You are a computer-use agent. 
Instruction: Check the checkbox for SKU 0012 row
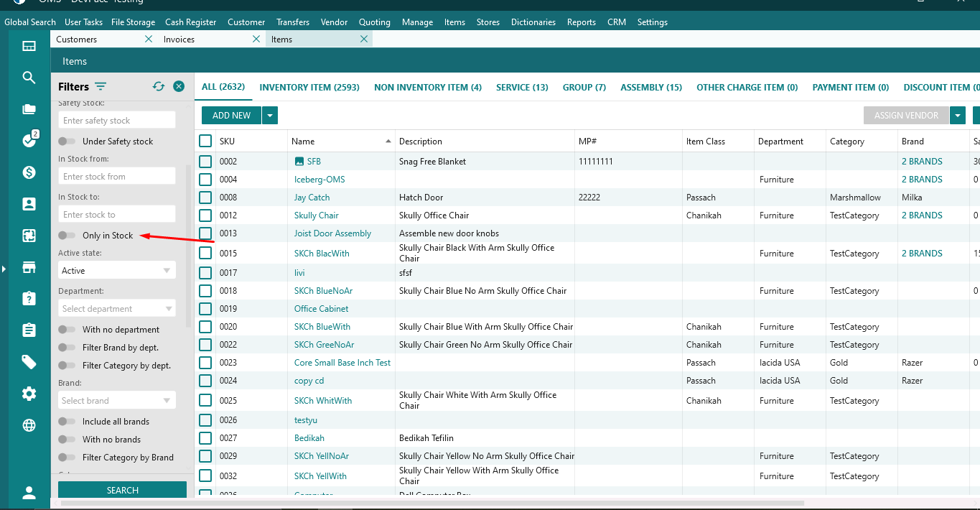pos(205,215)
